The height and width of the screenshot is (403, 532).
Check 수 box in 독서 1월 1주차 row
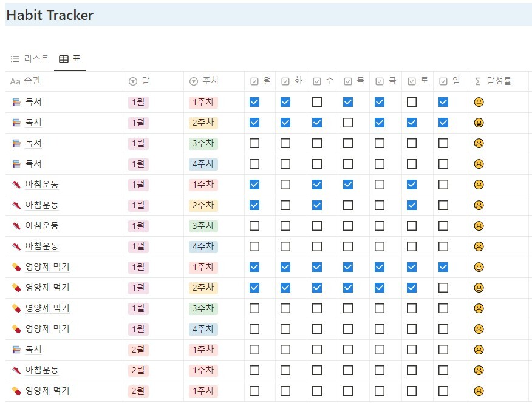click(317, 102)
